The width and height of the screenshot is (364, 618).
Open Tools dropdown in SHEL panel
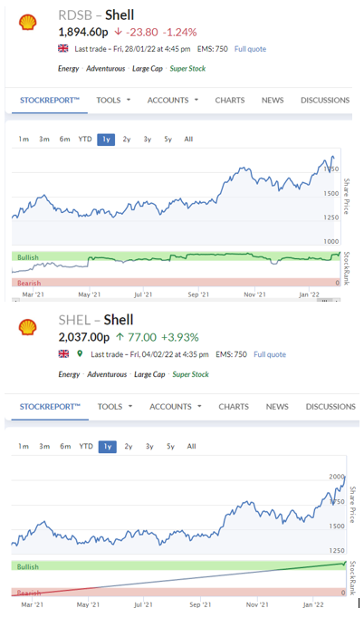pos(115,406)
